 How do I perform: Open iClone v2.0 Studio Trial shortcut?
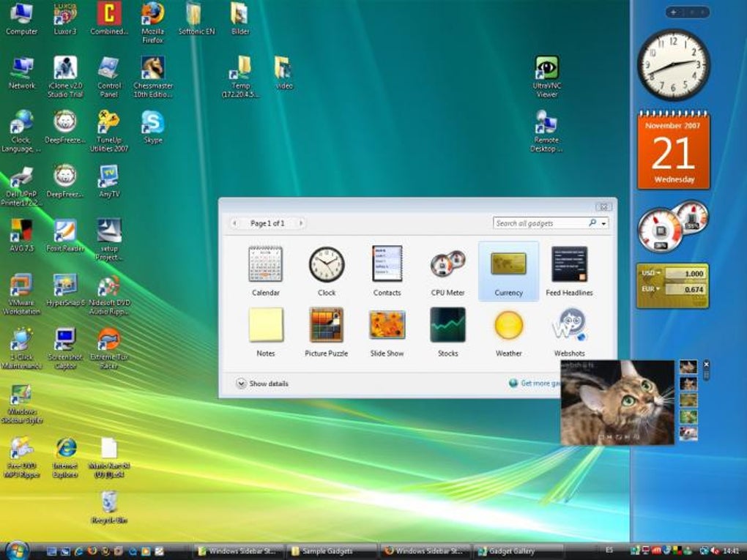pos(65,77)
